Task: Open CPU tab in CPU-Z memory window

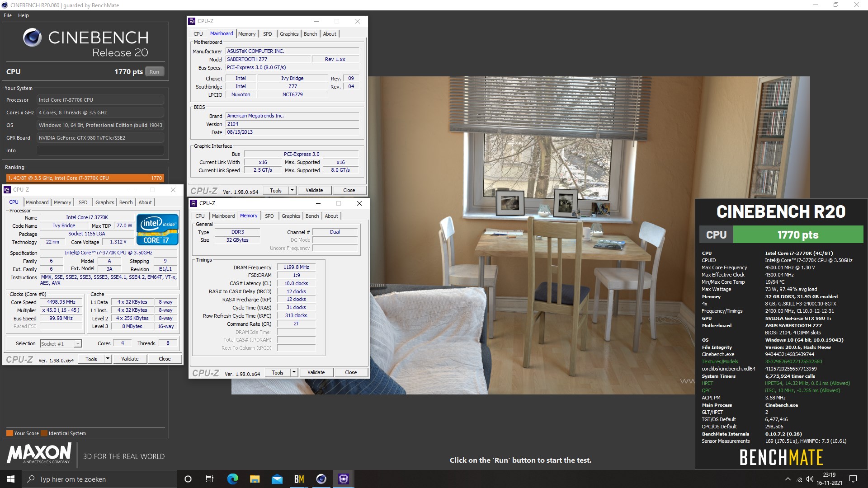Action: coord(200,216)
